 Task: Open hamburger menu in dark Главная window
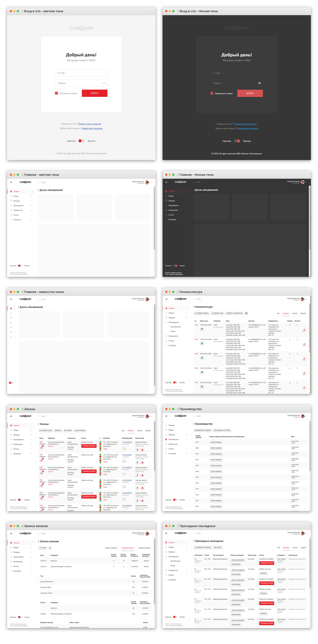pyautogui.click(x=166, y=182)
